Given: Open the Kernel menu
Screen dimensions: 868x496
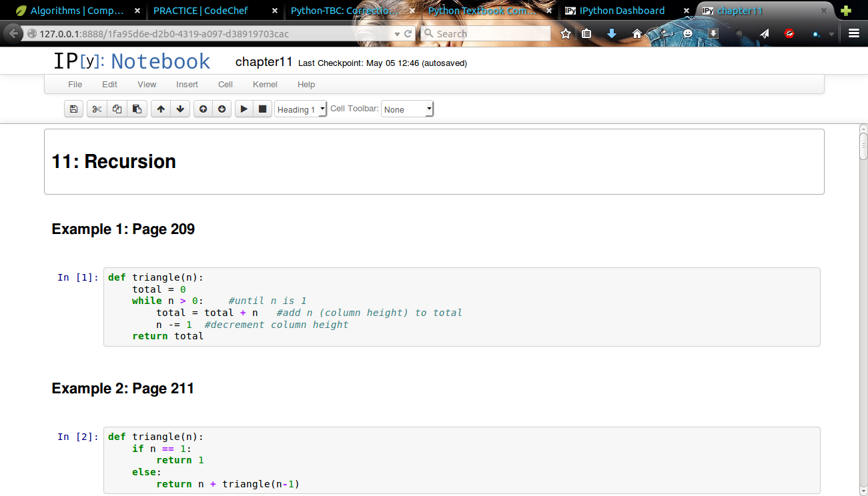Looking at the screenshot, I should click(x=265, y=85).
